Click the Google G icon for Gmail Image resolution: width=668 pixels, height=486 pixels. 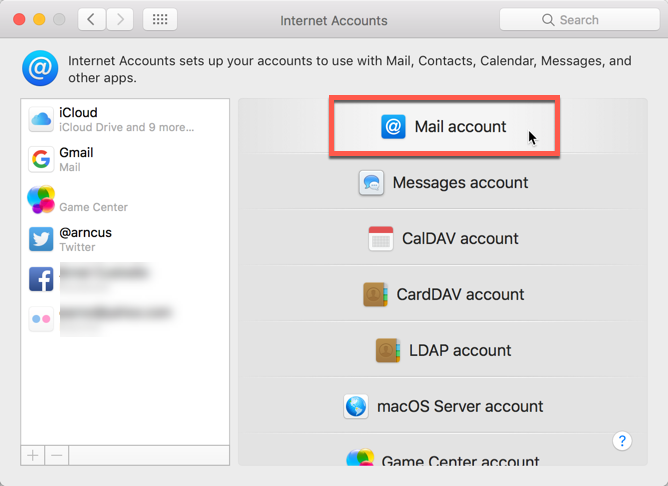41,159
